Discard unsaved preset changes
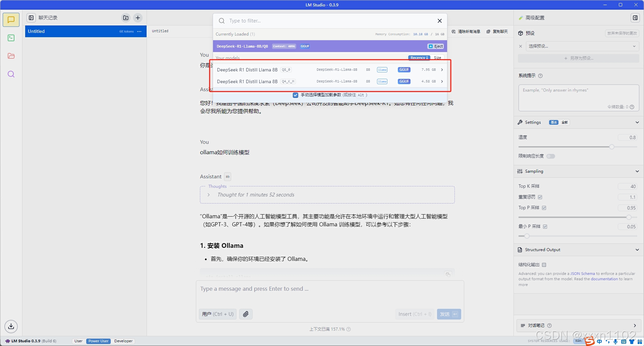This screenshot has height=346, width=644. coord(622,33)
